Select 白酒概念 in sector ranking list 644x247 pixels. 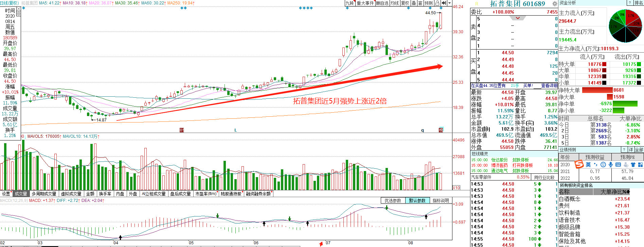click(570, 199)
